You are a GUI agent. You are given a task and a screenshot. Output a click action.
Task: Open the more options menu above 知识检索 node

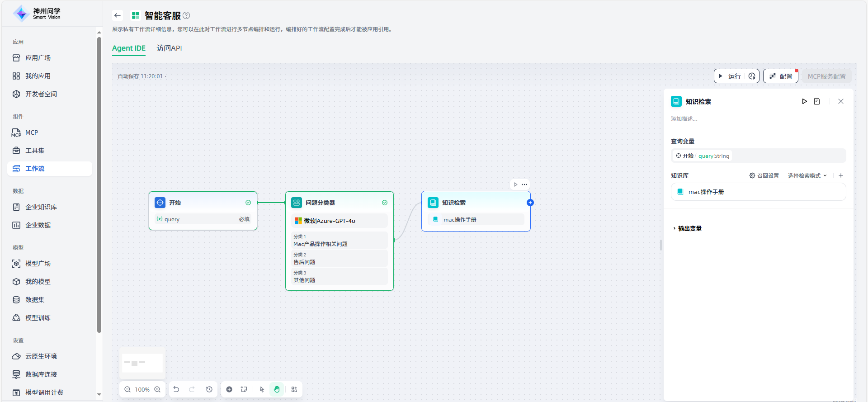point(524,184)
